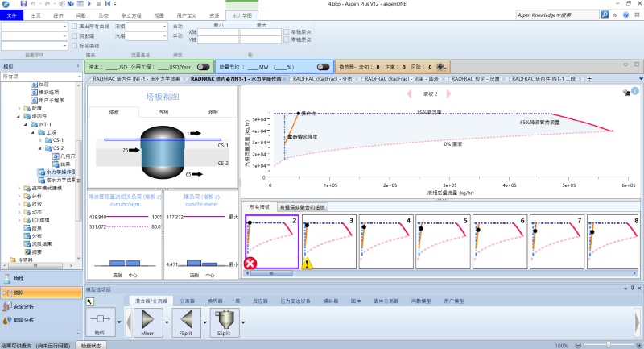Click the search magnifier next to Aspen Knowledge box
This screenshot has width=644, height=349.
[605, 15]
